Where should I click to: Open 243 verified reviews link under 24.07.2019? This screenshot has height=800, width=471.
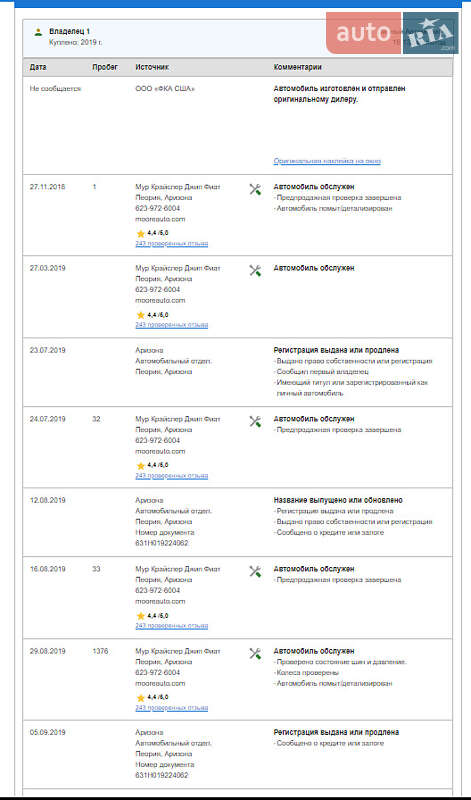(171, 476)
